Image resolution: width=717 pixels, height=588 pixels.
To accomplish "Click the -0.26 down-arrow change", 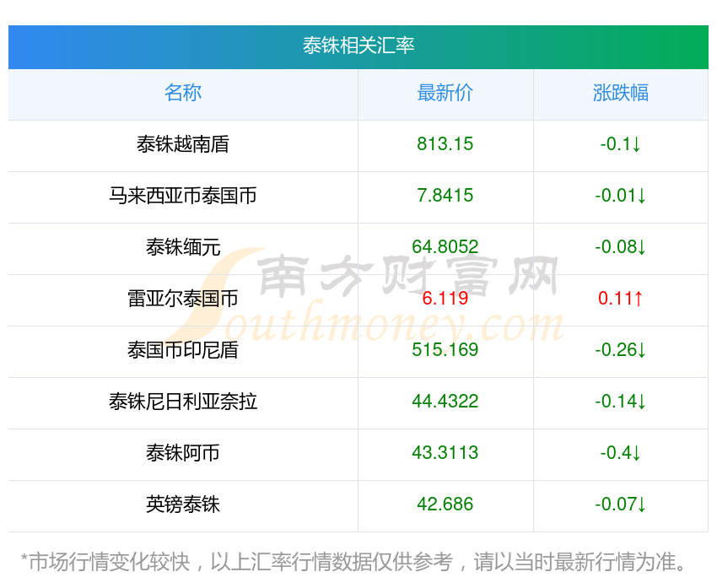I will pyautogui.click(x=621, y=350).
